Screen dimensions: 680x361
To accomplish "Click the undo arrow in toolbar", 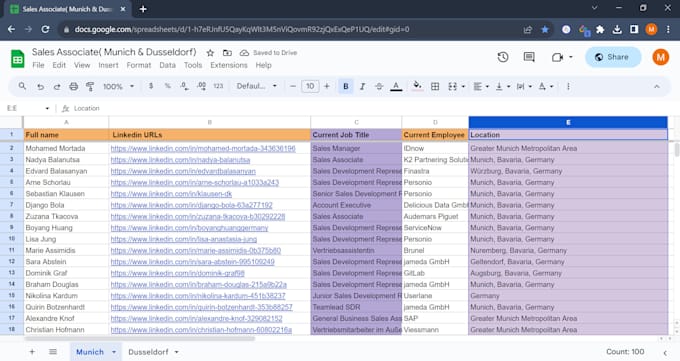I will click(40, 87).
